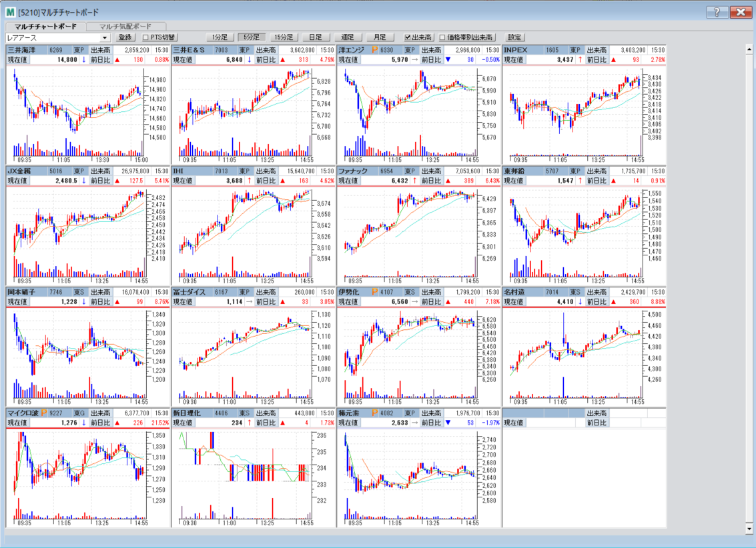Click the orange P icon beside 稀元素

click(374, 413)
